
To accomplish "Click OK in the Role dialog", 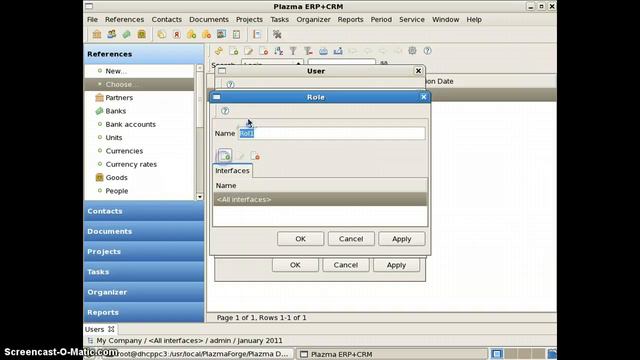I will pyautogui.click(x=300, y=239).
